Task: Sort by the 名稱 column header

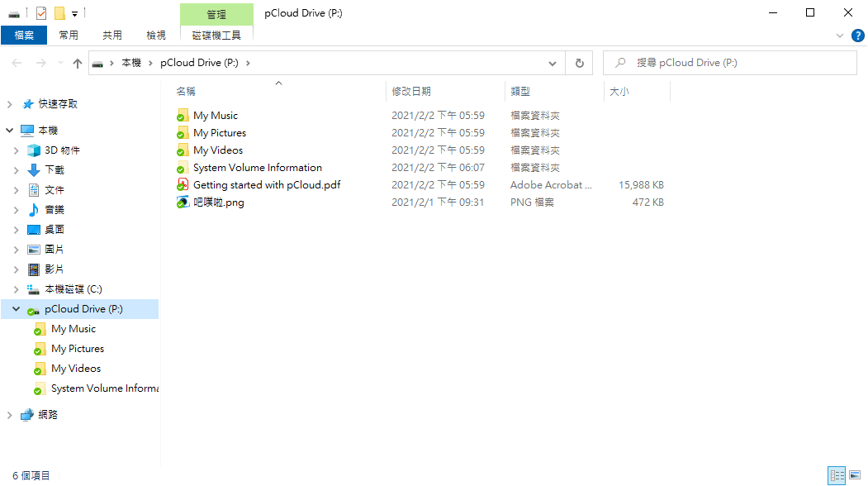Action: pos(186,92)
